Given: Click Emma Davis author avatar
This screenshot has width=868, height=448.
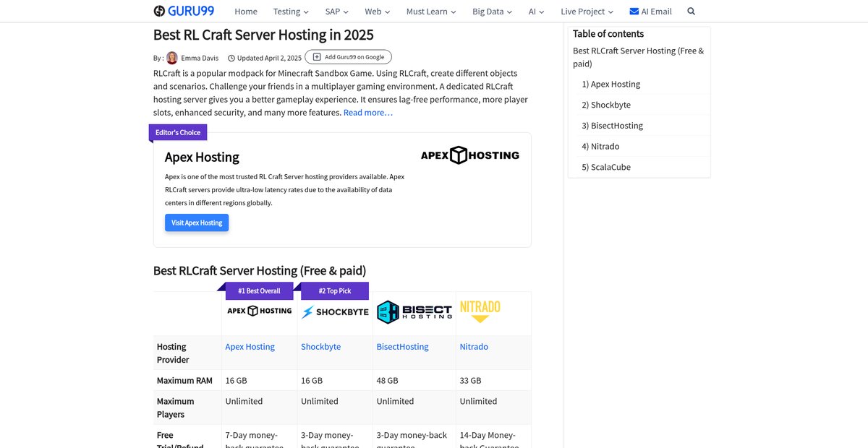Looking at the screenshot, I should [x=172, y=58].
